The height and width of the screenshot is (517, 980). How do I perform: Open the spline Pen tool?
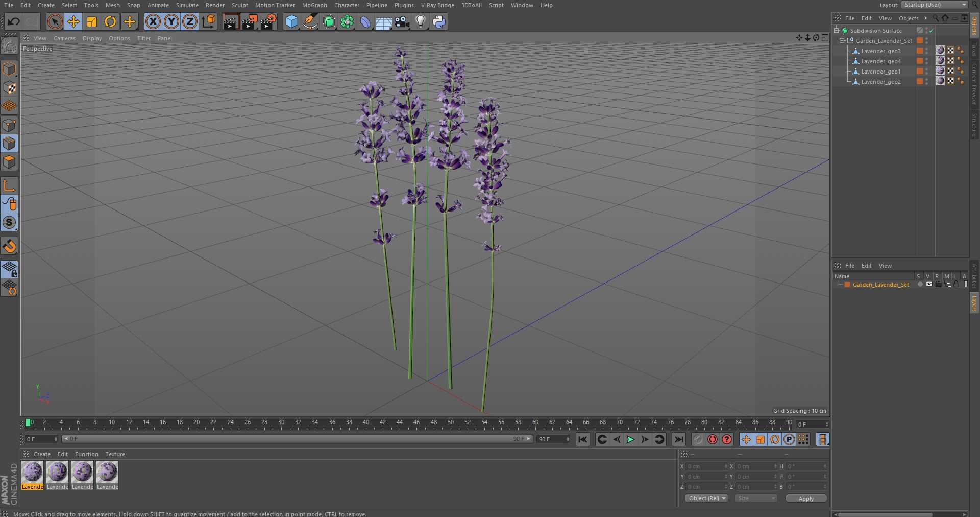tap(310, 21)
